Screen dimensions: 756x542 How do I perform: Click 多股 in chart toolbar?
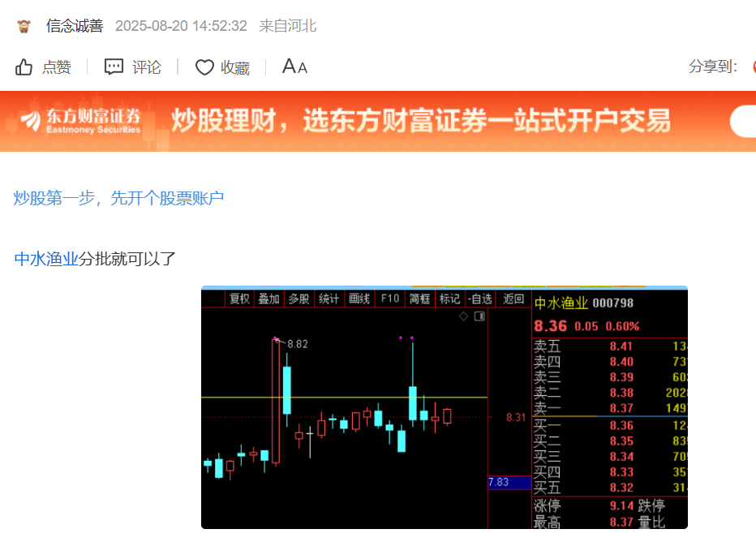pos(299,299)
